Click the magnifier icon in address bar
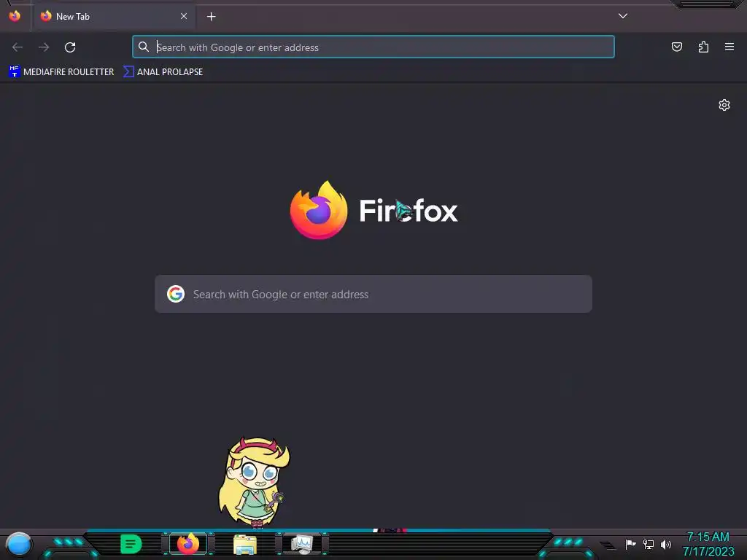This screenshot has height=560, width=747. click(144, 47)
